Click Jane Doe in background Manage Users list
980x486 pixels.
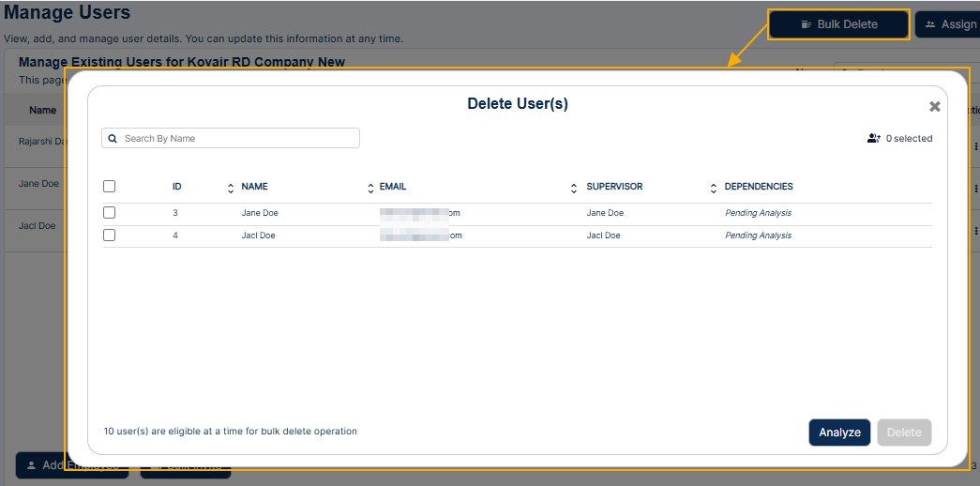[38, 184]
